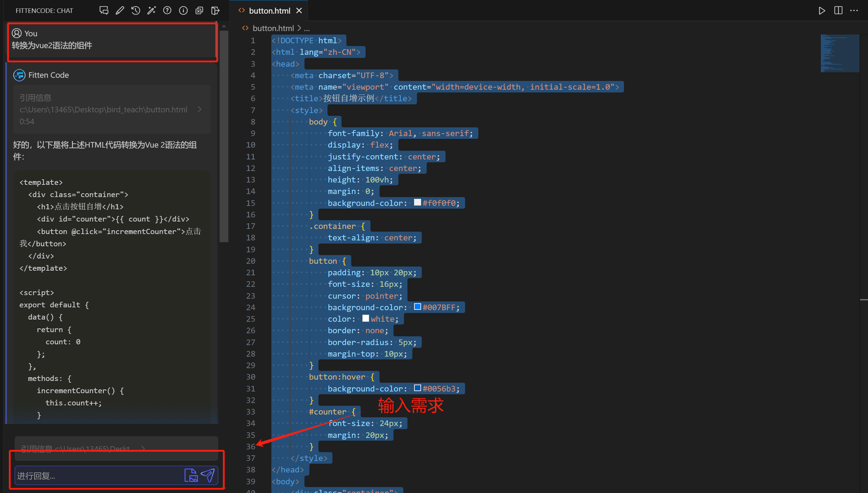Open the help question mark icon
This screenshot has width=868, height=493.
pyautogui.click(x=167, y=10)
